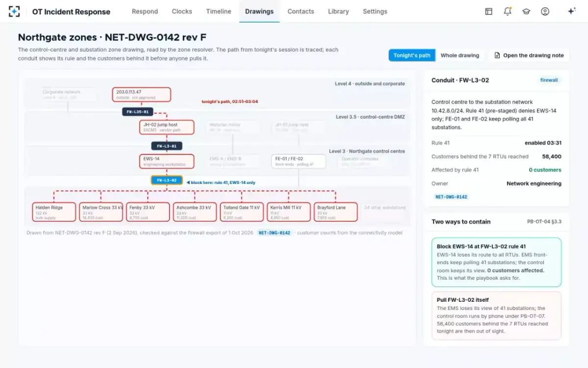Select the Brayford Lane substation box
Viewport: 588px width, 368px height.
[x=335, y=211]
